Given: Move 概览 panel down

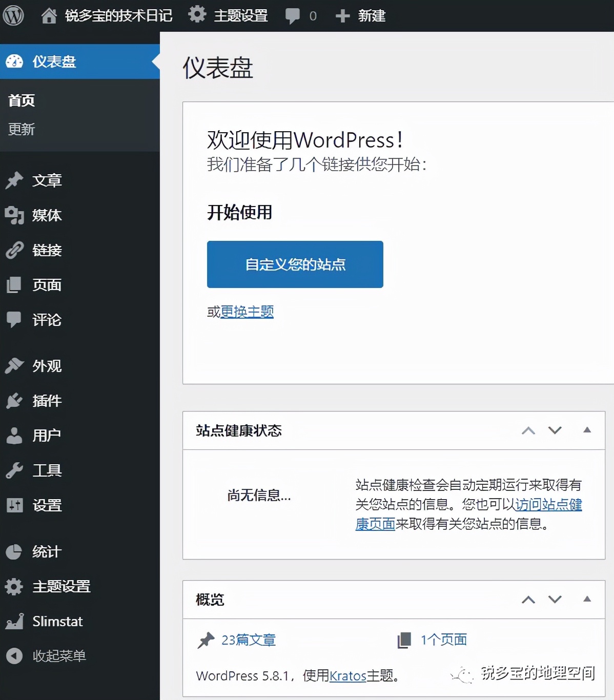Looking at the screenshot, I should 555,600.
